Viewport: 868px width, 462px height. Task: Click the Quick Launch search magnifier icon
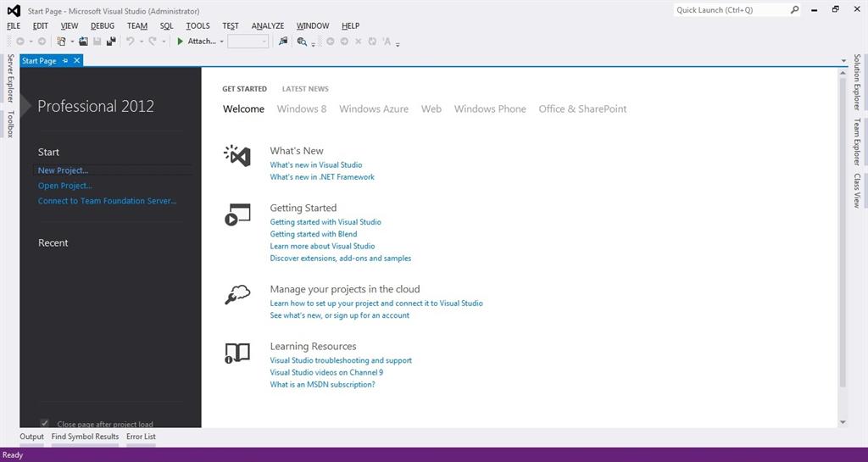pos(794,10)
